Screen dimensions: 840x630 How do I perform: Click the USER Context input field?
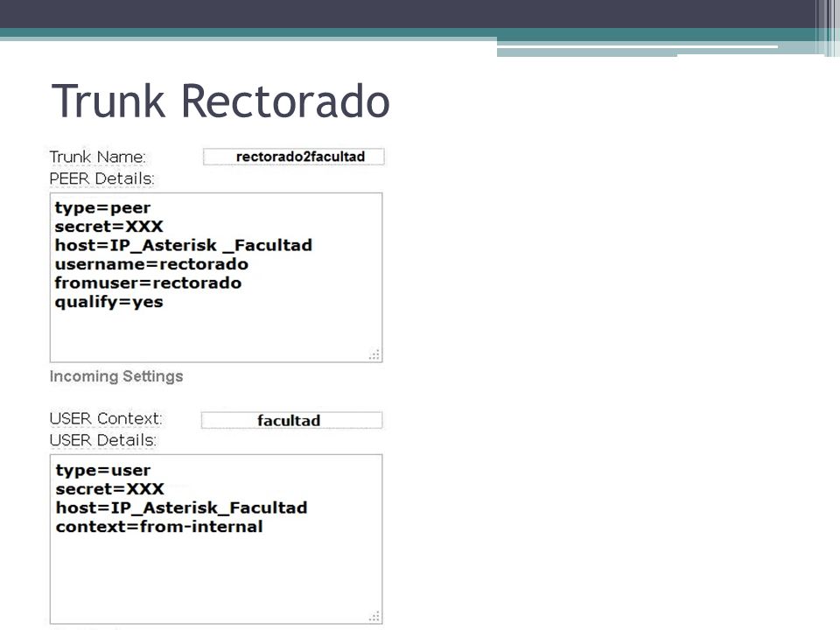pos(292,420)
